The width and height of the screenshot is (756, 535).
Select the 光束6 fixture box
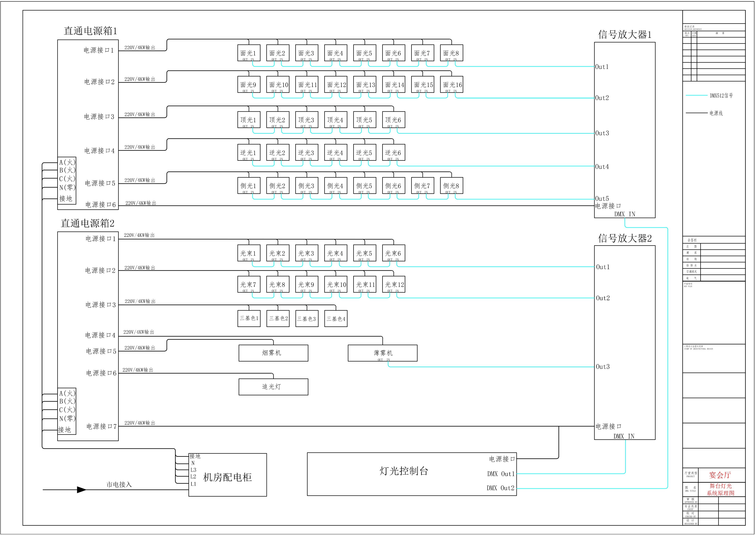(394, 253)
